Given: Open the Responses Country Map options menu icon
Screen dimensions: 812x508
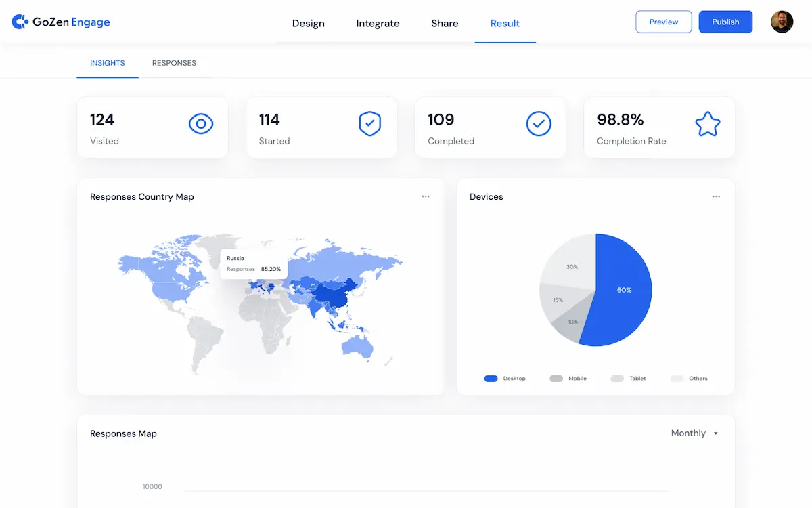Looking at the screenshot, I should click(x=426, y=196).
